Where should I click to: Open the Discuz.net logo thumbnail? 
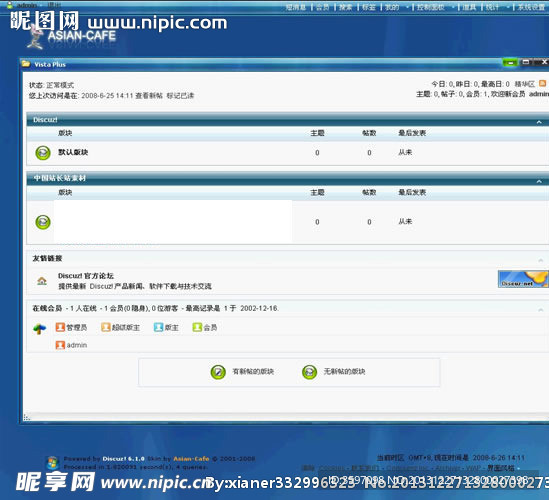[x=523, y=279]
